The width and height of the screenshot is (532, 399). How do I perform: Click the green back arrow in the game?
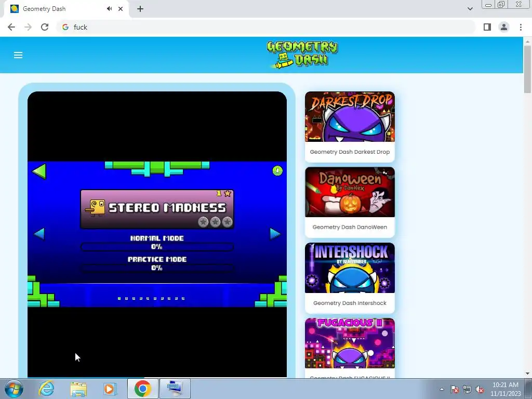(x=39, y=171)
